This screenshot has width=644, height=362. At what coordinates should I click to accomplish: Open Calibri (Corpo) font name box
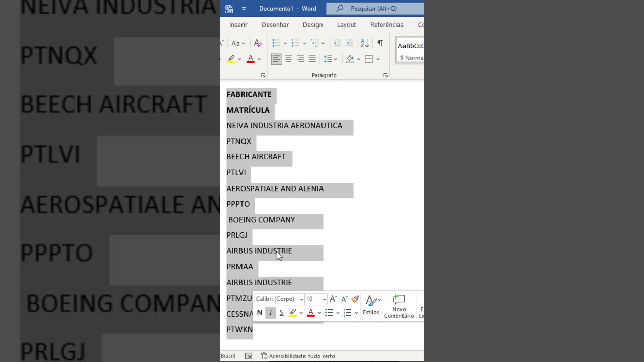tap(279, 299)
